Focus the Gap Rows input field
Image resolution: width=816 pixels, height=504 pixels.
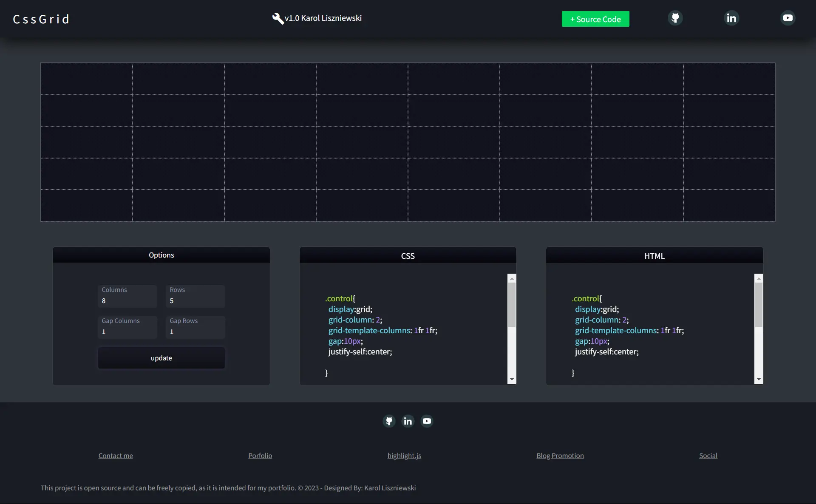click(195, 327)
